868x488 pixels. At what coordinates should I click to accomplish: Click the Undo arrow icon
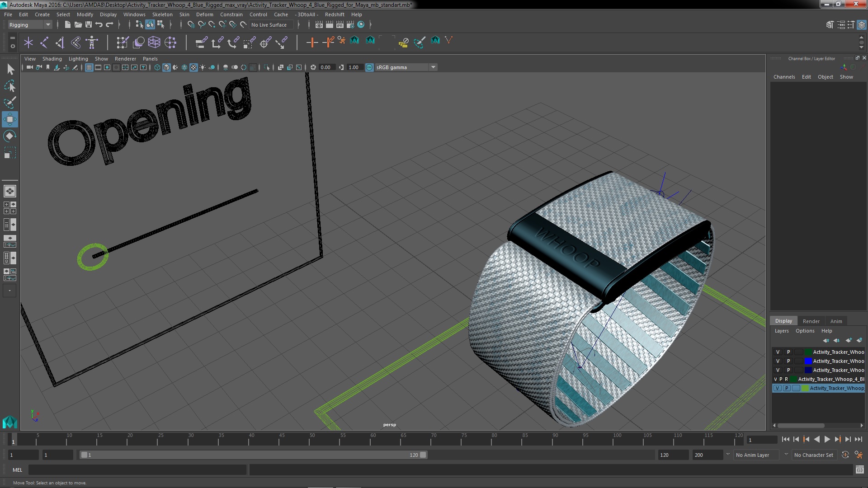click(x=99, y=24)
